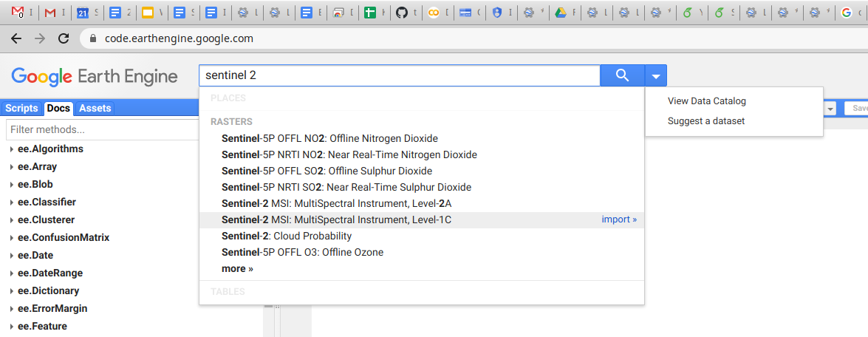Switch to the Google Drive browser tab
The width and height of the screenshot is (868, 337).
tap(560, 12)
